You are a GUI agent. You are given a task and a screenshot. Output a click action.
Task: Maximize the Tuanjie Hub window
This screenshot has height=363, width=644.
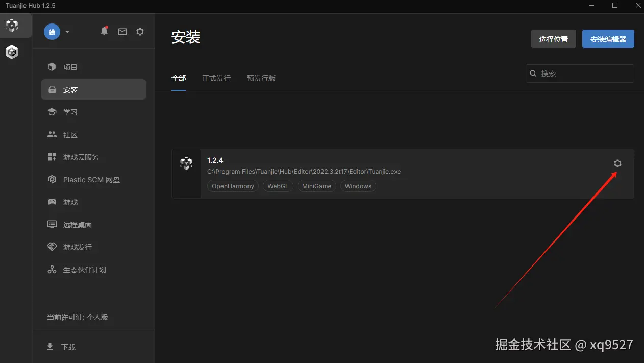point(615,5)
